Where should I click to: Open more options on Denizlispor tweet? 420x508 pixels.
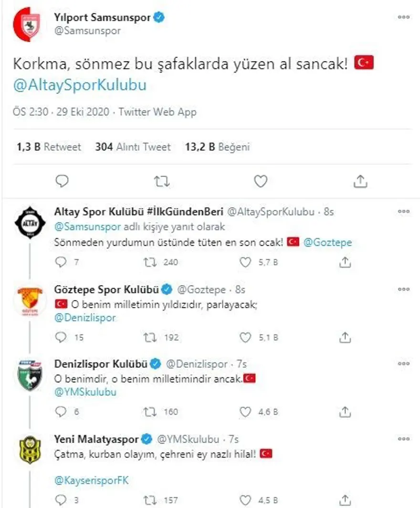pyautogui.click(x=403, y=363)
